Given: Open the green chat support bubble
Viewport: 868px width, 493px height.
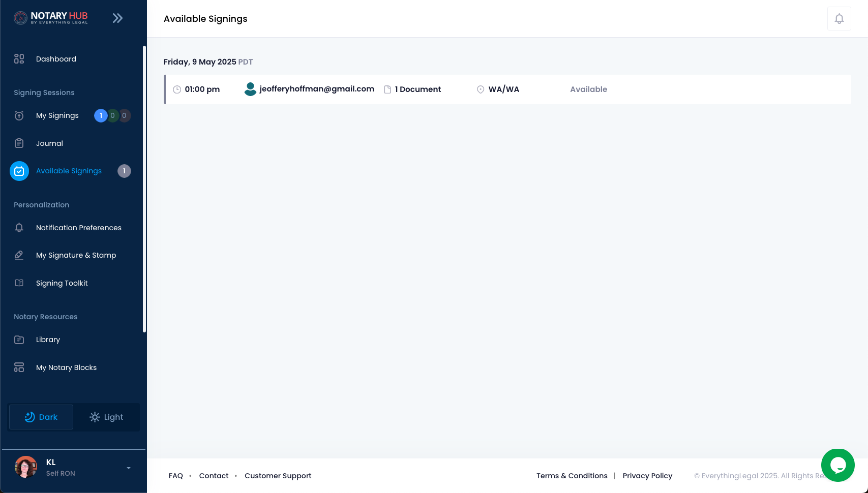Looking at the screenshot, I should pos(837,465).
